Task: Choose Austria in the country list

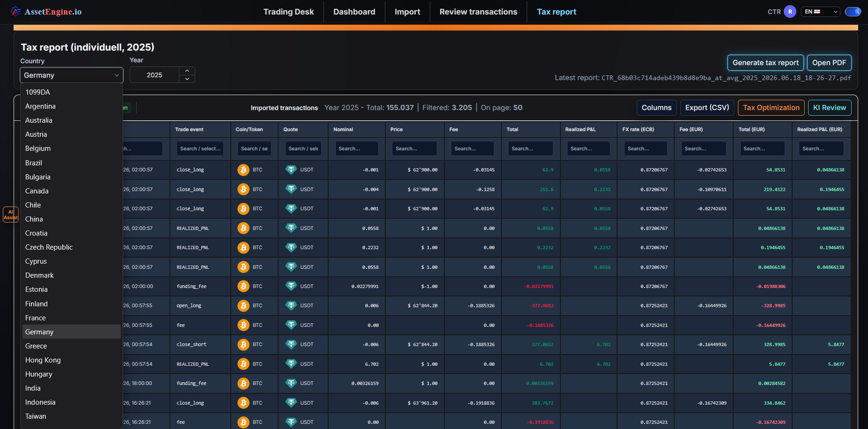Action: [x=72, y=134]
